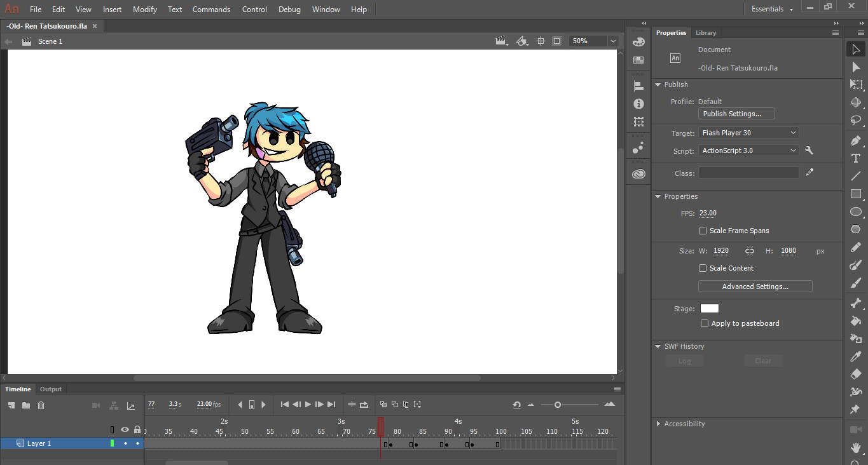Select the Eraser tool

[x=856, y=374]
